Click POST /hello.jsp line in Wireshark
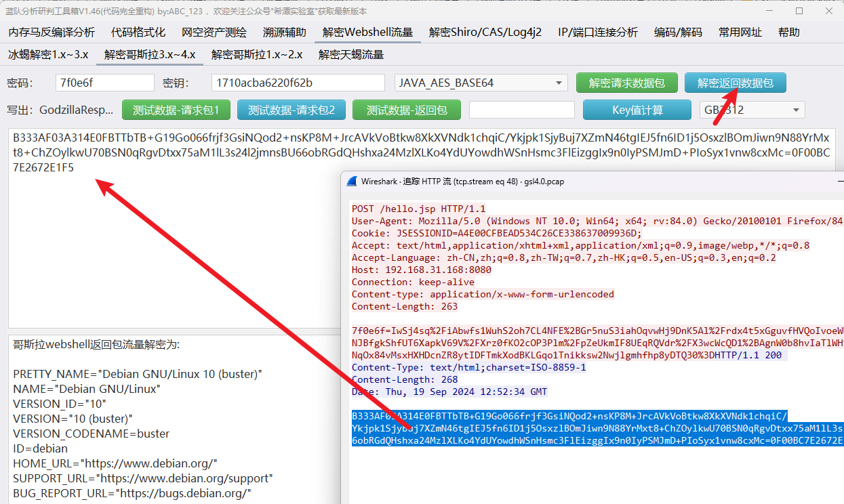The height and width of the screenshot is (504, 844). click(418, 209)
